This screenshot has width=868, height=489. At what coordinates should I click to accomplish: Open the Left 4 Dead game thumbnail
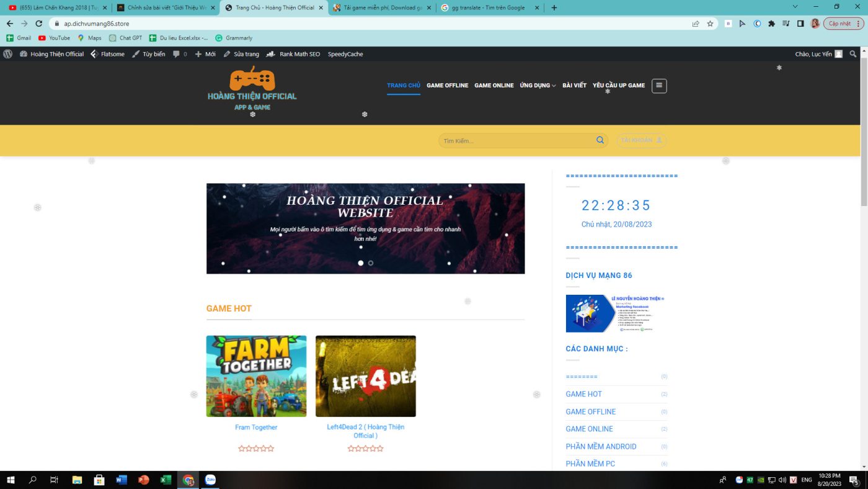[366, 376]
